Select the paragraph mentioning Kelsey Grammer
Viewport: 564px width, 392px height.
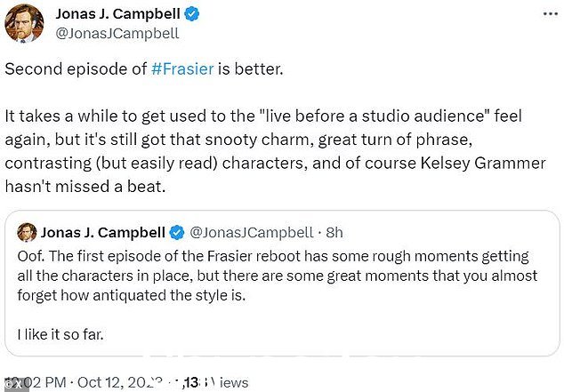point(275,151)
